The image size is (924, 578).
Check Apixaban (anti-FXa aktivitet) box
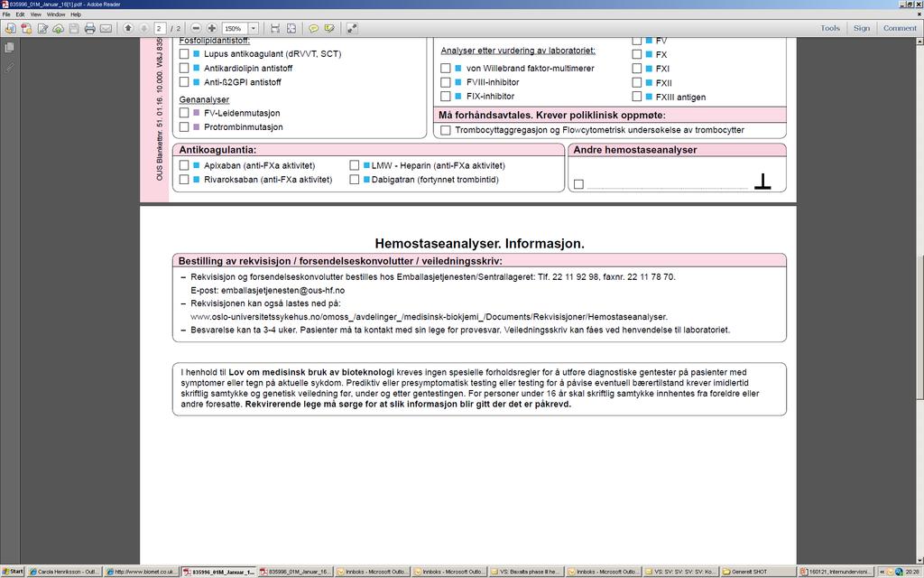pyautogui.click(x=184, y=166)
